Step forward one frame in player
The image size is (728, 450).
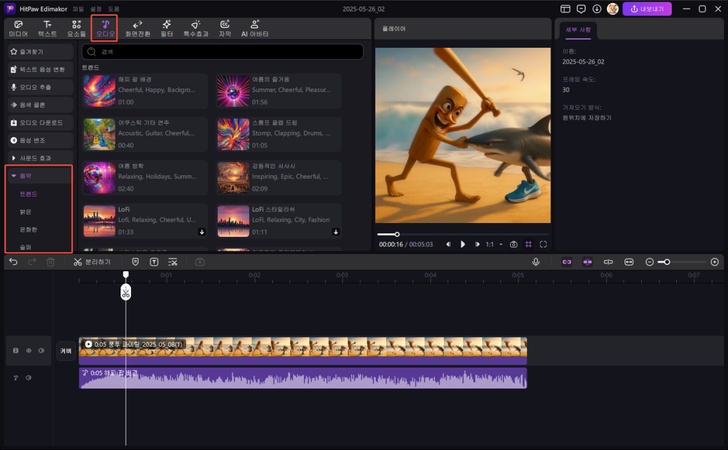[x=477, y=244]
